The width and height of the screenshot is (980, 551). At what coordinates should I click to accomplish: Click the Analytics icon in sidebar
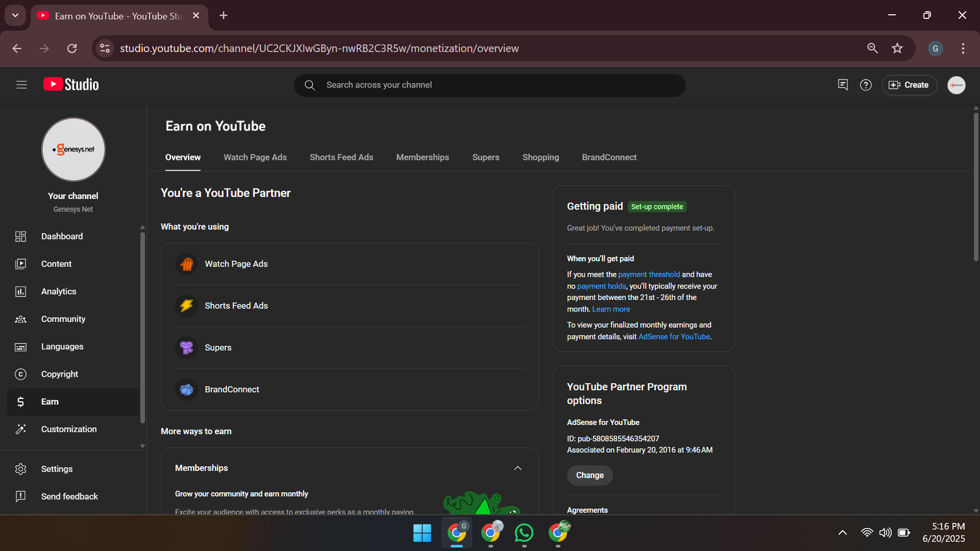pyautogui.click(x=21, y=291)
